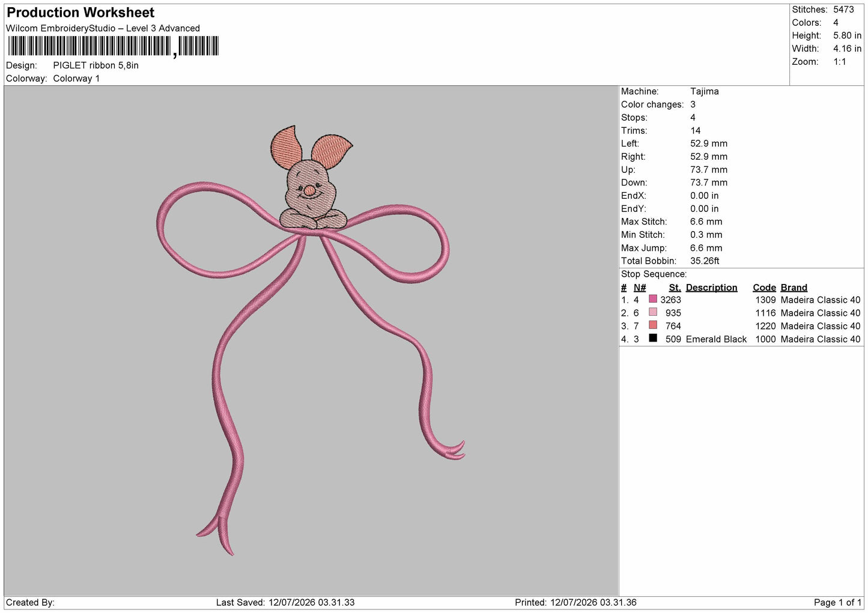Image resolution: width=868 pixels, height=613 pixels.
Task: Click thread code 1309 in row one
Action: tap(765, 300)
